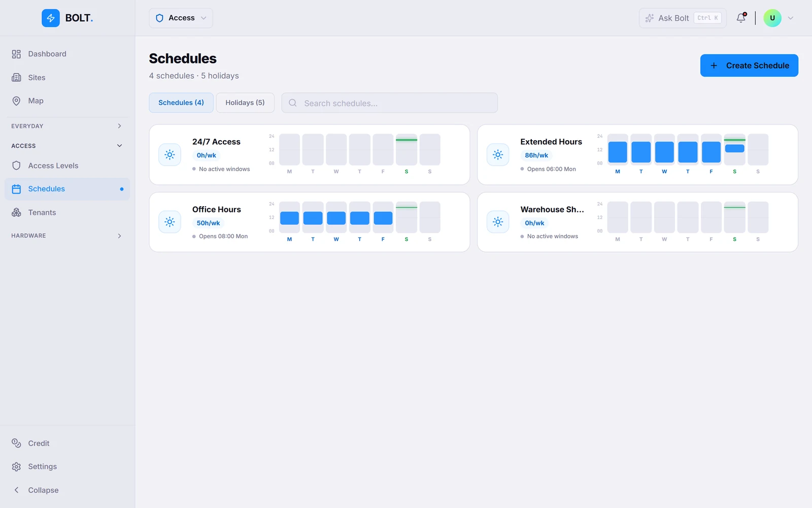Click the sun icon on 24/7 Access card
Viewport: 812px width, 508px height.
coord(170,154)
